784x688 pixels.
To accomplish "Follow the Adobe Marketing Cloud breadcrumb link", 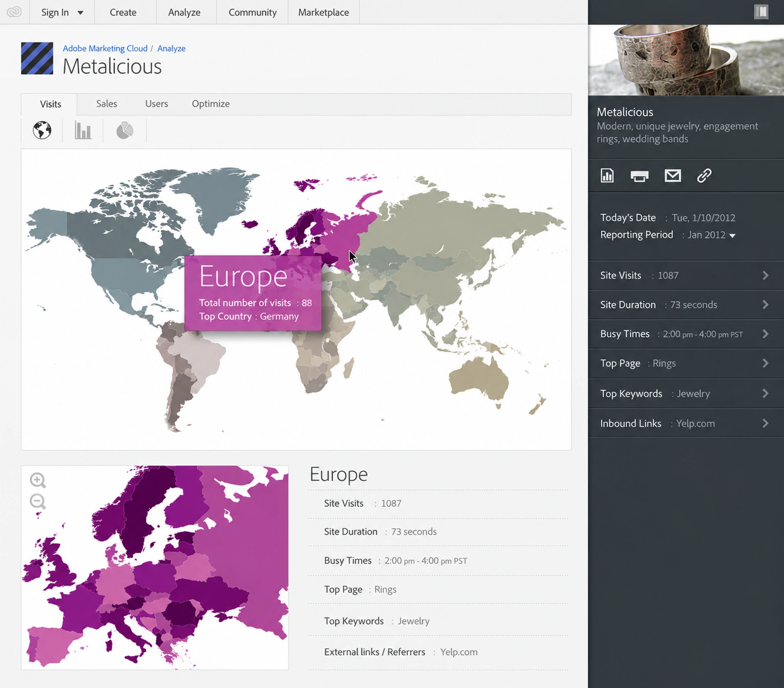I will [x=105, y=48].
